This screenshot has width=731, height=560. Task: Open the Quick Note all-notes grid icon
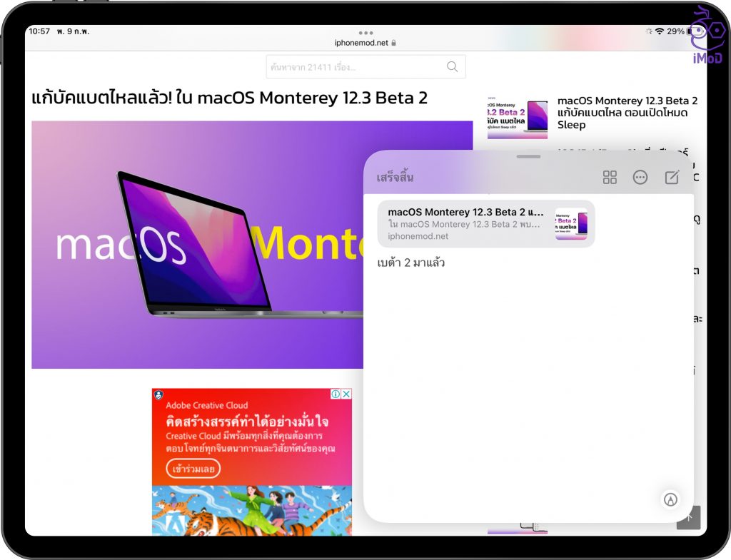[x=610, y=178]
